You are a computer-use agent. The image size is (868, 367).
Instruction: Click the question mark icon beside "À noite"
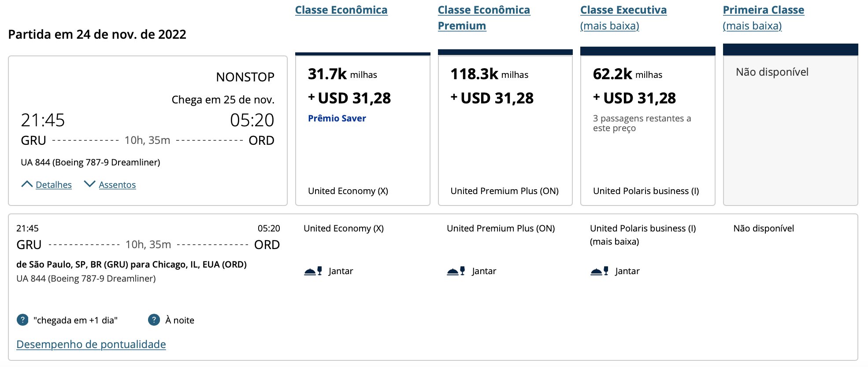coord(154,320)
